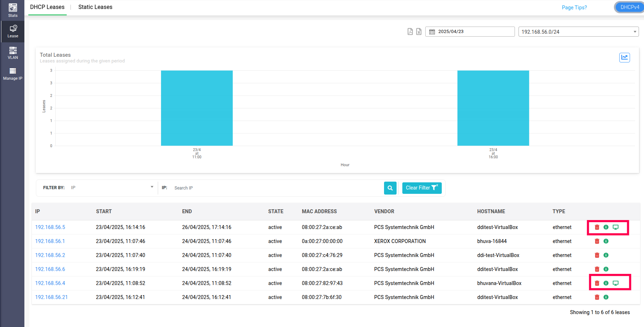
Task: Open the Manage IP sidebar section
Action: pos(13,74)
